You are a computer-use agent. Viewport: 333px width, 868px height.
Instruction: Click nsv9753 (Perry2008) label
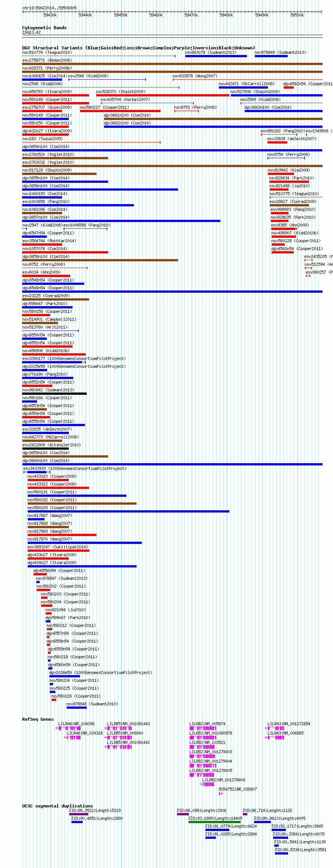(x=195, y=107)
